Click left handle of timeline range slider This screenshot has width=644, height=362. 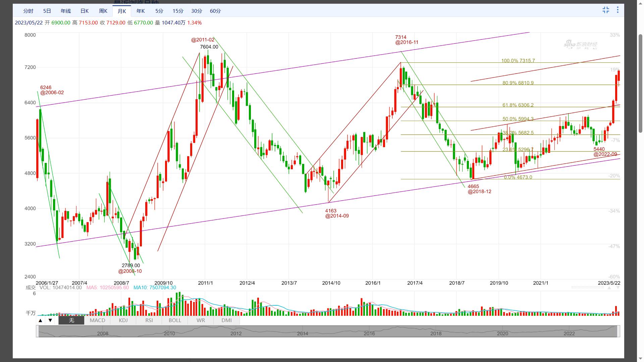[38, 331]
